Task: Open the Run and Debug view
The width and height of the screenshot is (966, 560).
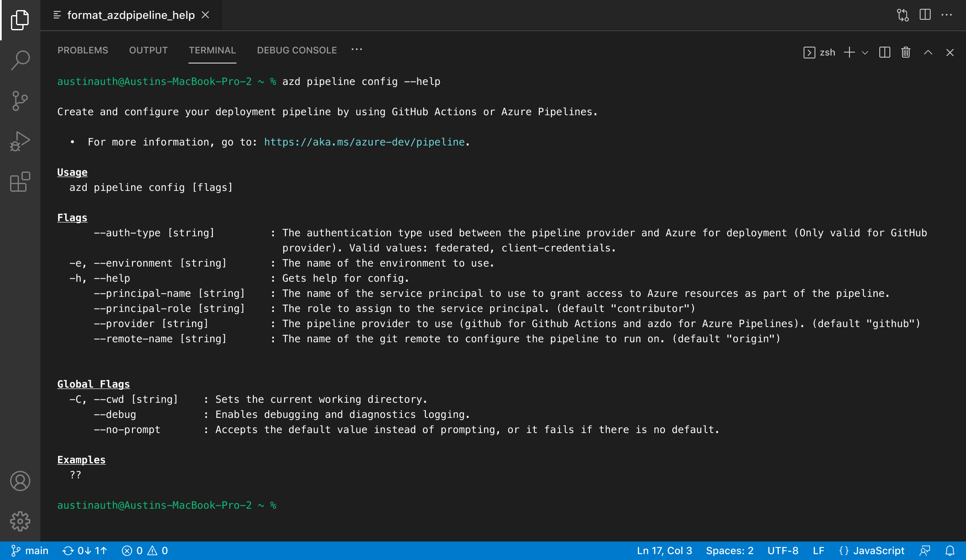Action: 21,141
